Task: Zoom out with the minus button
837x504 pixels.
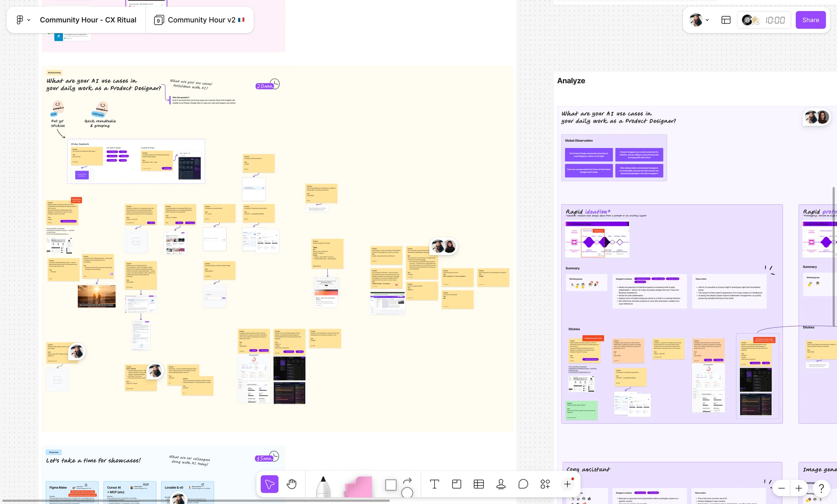Action: 781,488
